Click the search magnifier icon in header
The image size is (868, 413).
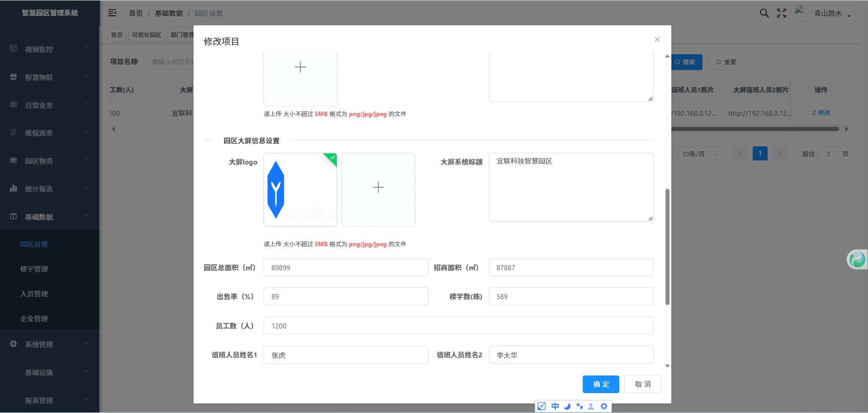(764, 13)
